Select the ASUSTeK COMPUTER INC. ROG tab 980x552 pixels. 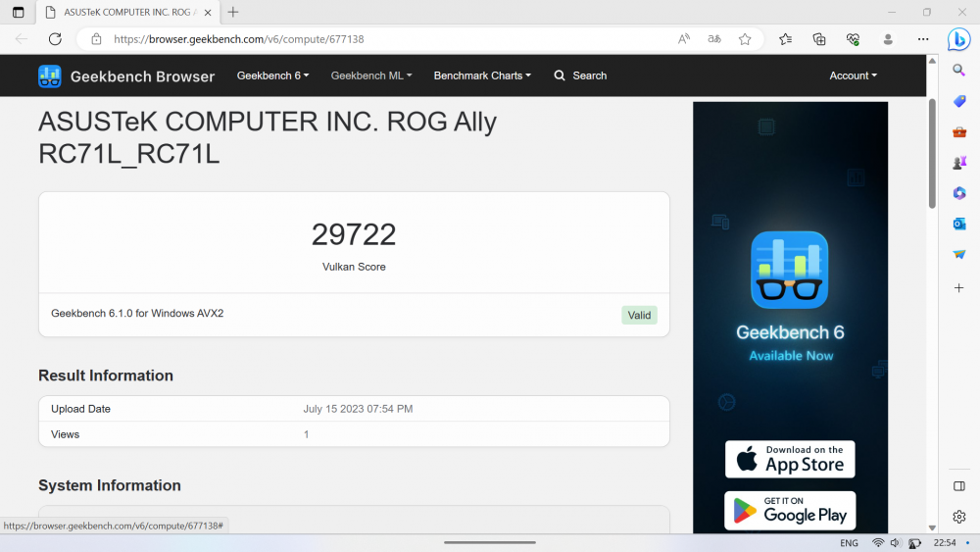point(130,12)
